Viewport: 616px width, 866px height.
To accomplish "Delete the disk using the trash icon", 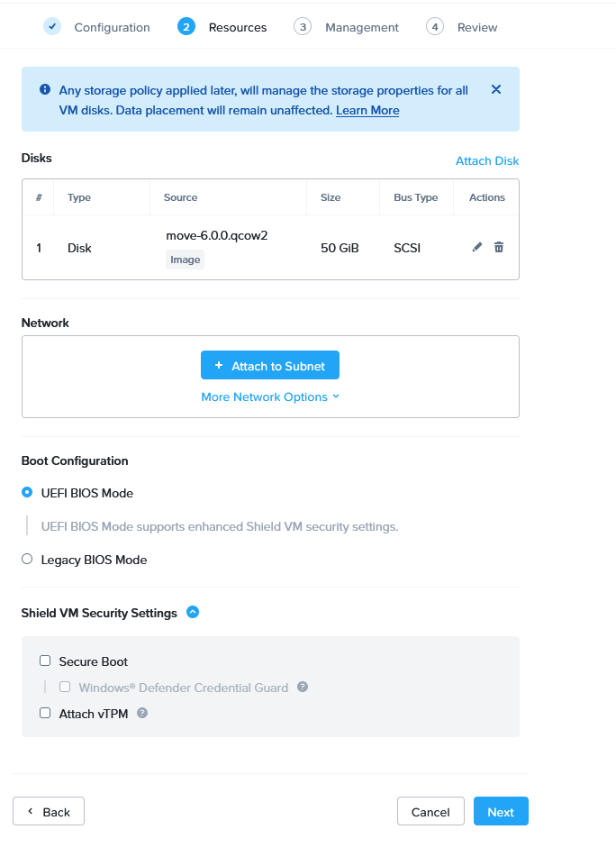I will point(499,247).
